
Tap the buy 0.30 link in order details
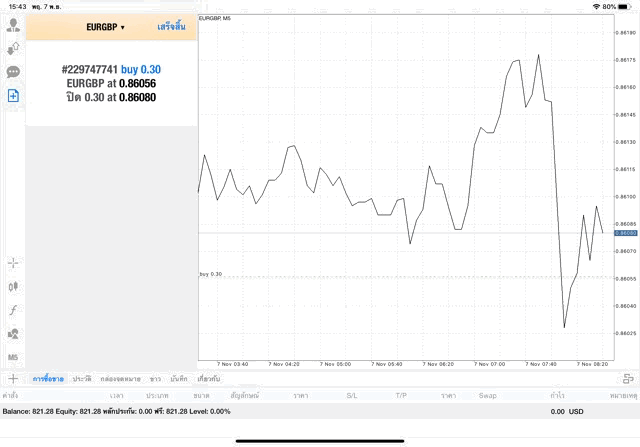(141, 69)
